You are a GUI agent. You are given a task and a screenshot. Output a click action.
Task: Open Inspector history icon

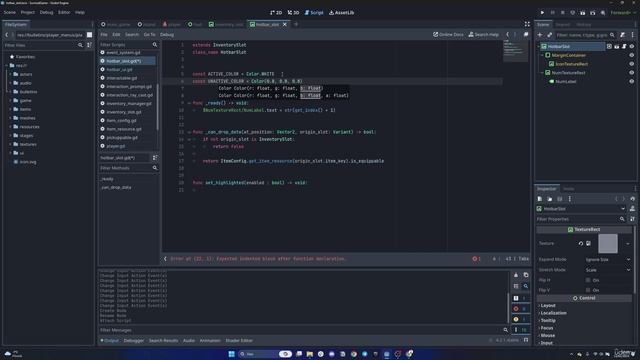[x=633, y=199]
